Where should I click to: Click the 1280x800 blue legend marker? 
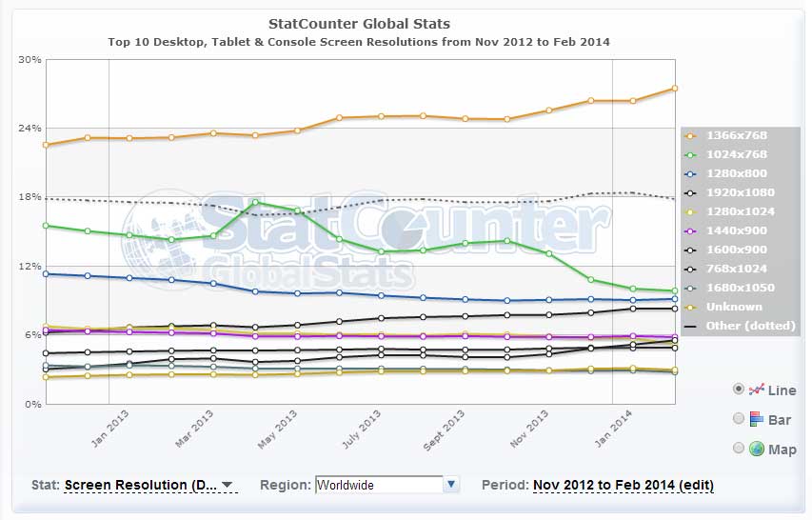[x=690, y=174]
